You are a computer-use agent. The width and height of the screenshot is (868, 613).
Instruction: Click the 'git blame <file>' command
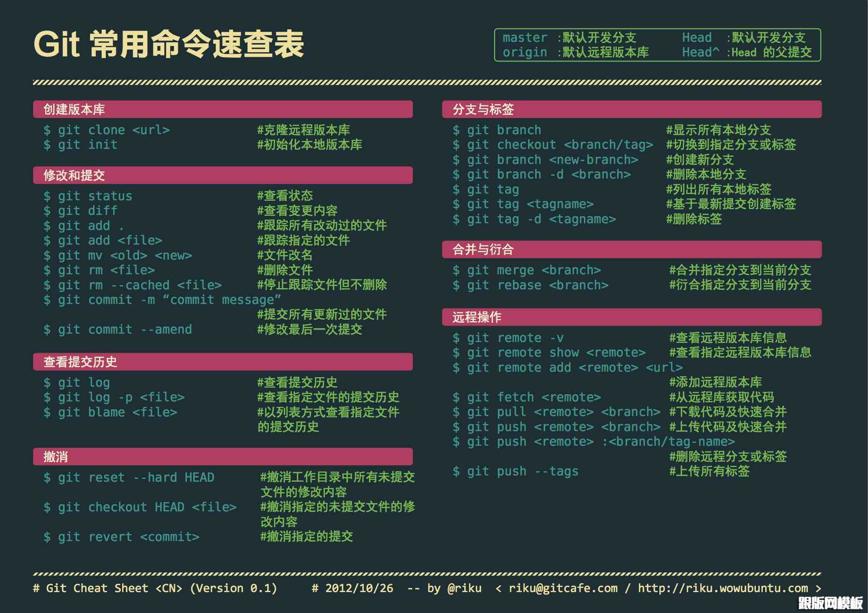point(110,412)
